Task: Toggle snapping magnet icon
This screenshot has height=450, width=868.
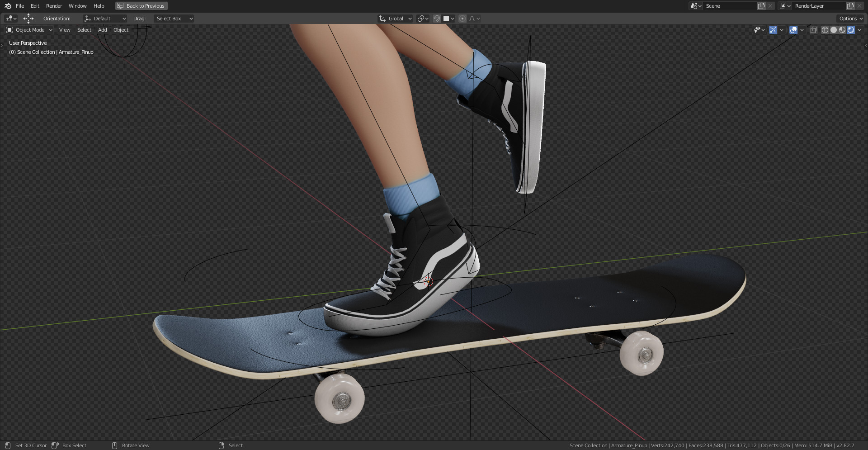Action: (436, 19)
